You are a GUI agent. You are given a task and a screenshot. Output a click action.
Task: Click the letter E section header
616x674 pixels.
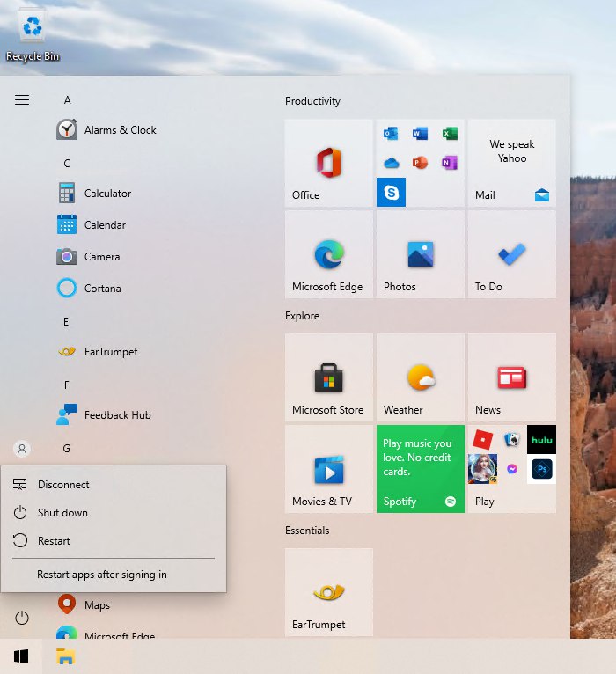(66, 321)
